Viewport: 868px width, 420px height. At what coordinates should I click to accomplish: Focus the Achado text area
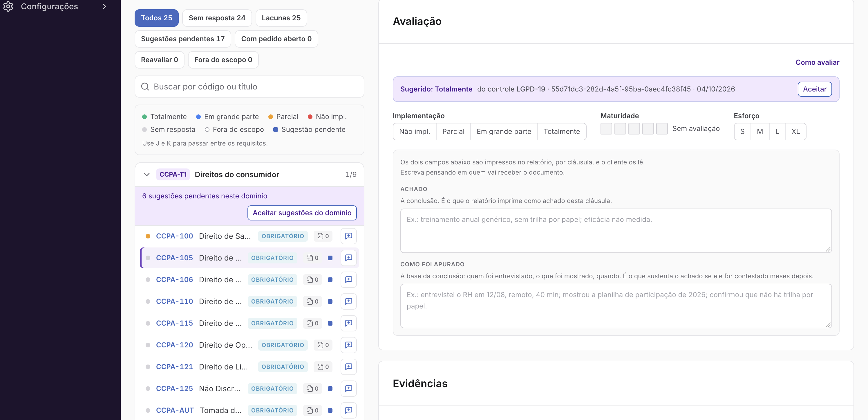click(x=616, y=231)
